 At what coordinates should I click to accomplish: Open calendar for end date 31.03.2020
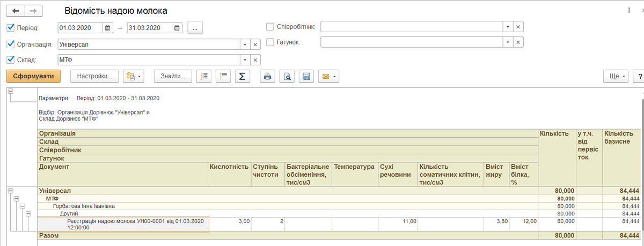[x=177, y=27]
